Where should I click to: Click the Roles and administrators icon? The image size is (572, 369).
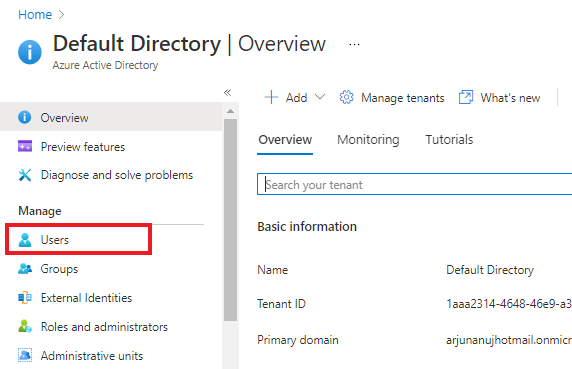[25, 326]
